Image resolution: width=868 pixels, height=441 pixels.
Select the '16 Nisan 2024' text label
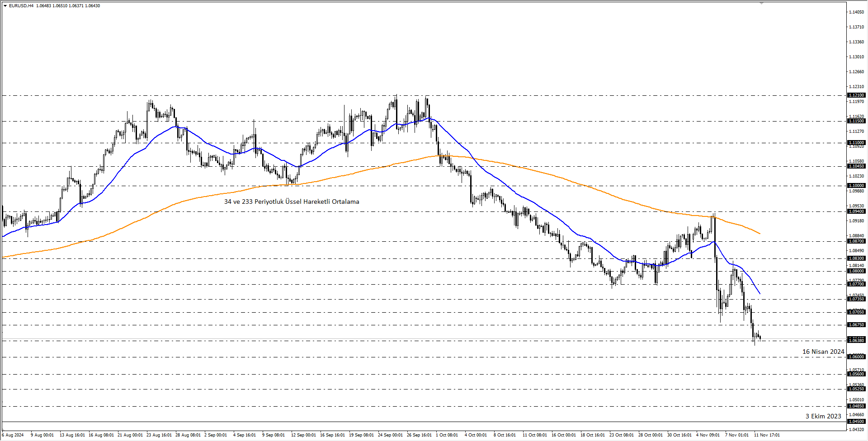823,352
